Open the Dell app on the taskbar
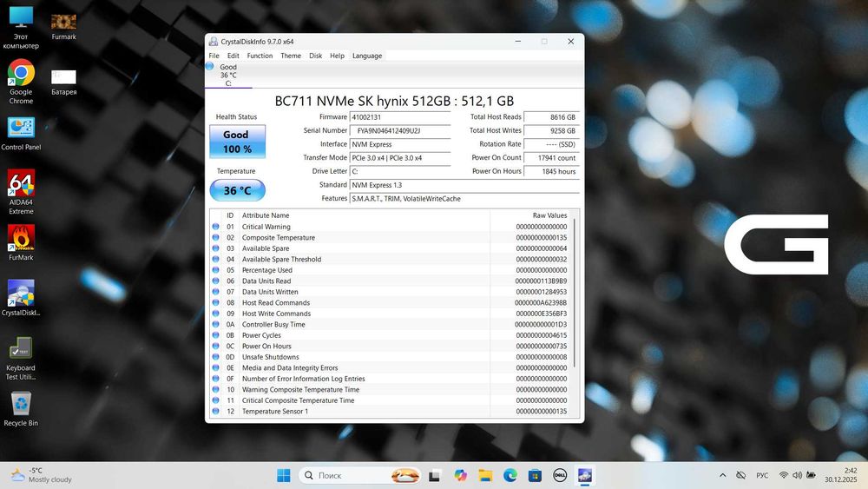This screenshot has height=489, width=868. click(x=560, y=476)
